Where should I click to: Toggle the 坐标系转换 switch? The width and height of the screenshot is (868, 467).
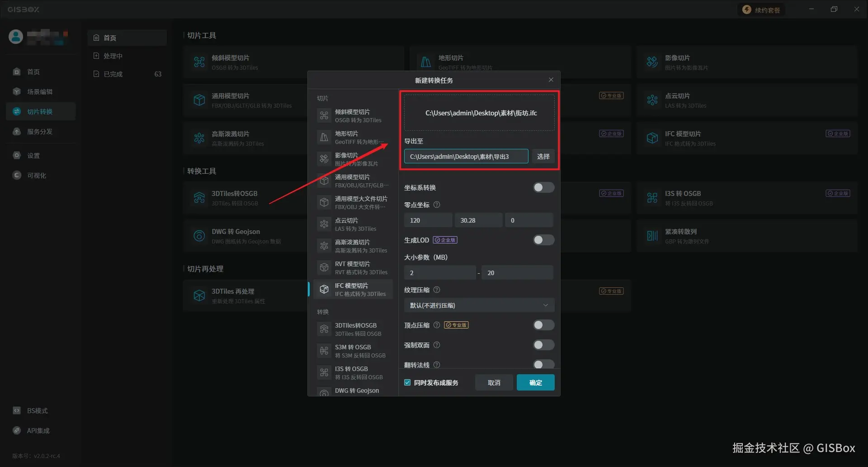[x=543, y=187]
